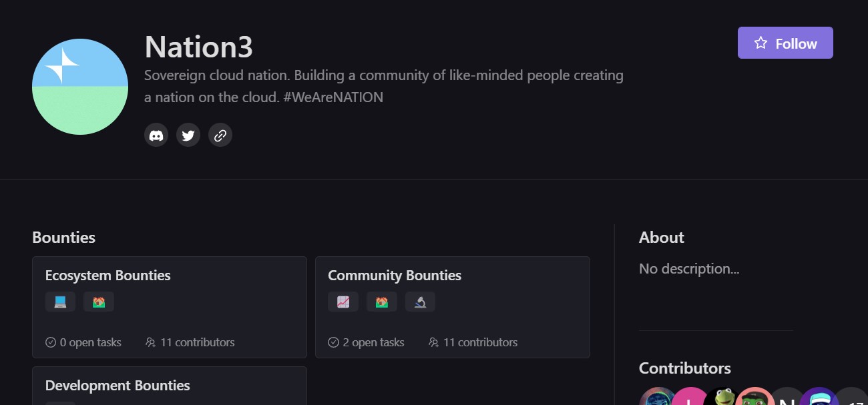Click "2 open tasks" in Community Bounties
This screenshot has height=405, width=868.
click(x=367, y=342)
